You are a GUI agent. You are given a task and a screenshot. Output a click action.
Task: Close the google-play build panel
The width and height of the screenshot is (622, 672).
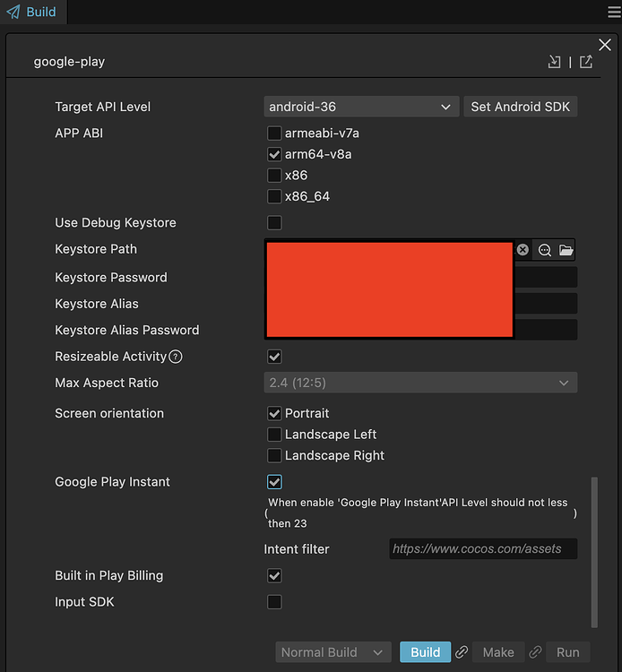pyautogui.click(x=605, y=45)
